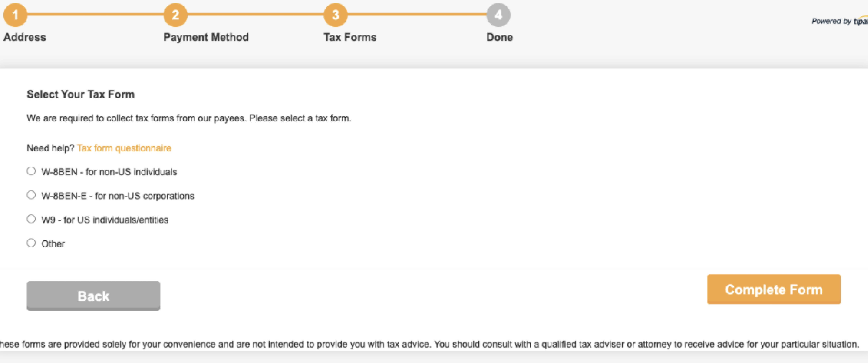This screenshot has width=868, height=363.
Task: Click step 2 circle icon for Payment Method
Action: 175,15
